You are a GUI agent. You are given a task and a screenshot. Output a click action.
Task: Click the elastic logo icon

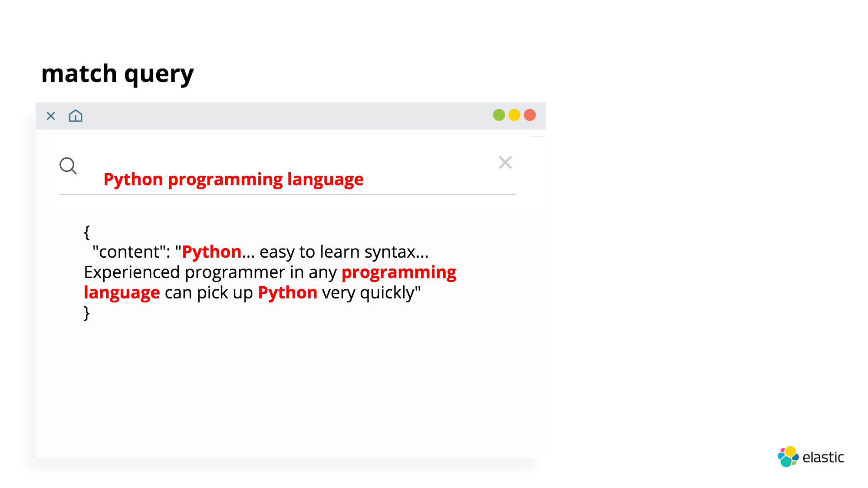click(788, 457)
